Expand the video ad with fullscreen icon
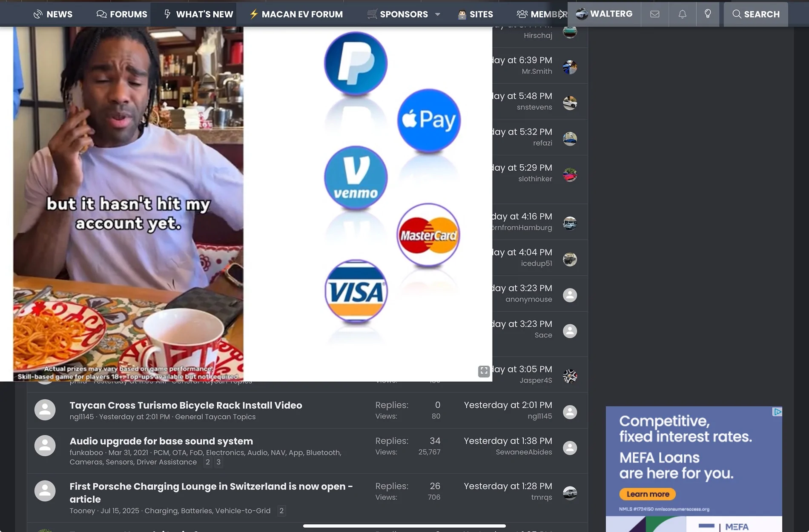This screenshot has height=532, width=809. click(x=484, y=371)
